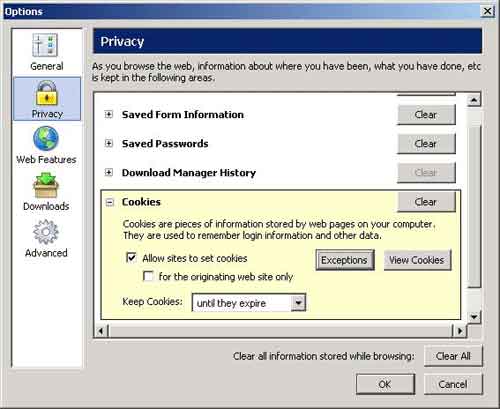Click the vertical scrollbar up arrow
Screen dimensions: 500x409
coord(474,100)
